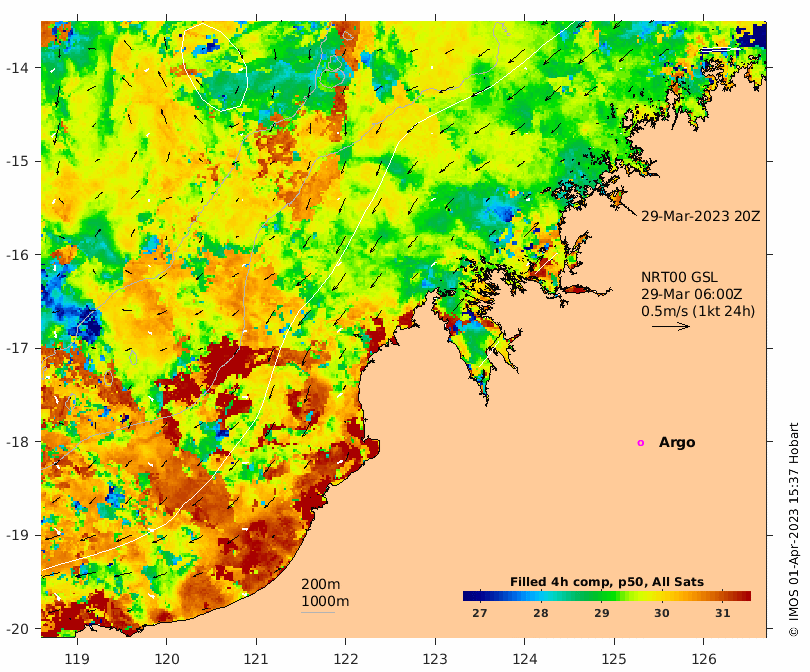The height and width of the screenshot is (672, 810).
Task: Click the latitude label -16
Action: (x=17, y=255)
